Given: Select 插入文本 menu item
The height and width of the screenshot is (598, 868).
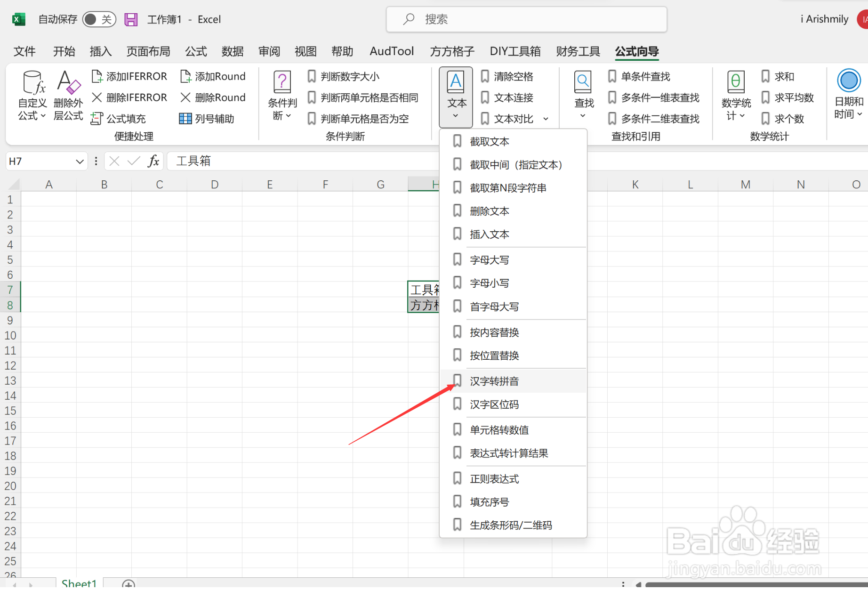Looking at the screenshot, I should pos(513,234).
